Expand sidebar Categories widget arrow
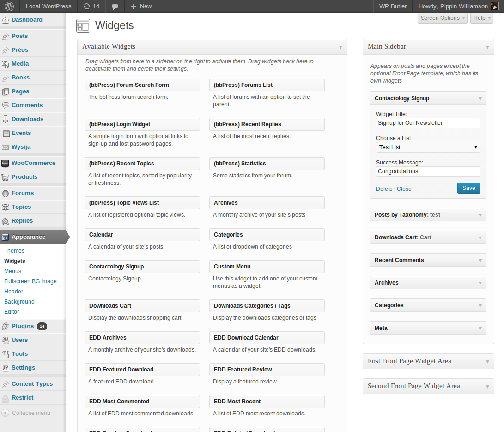 pos(480,306)
